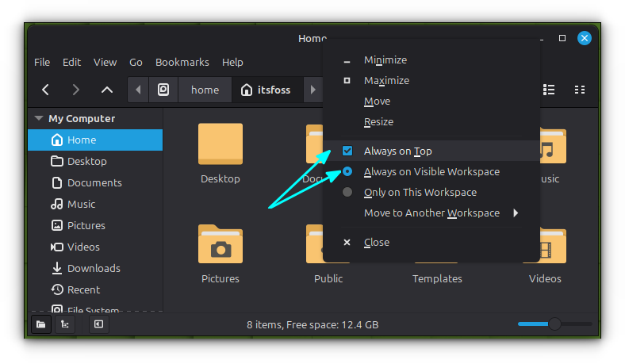625x364 pixels.
Task: Open the Bookmarks menu
Action: coord(182,62)
